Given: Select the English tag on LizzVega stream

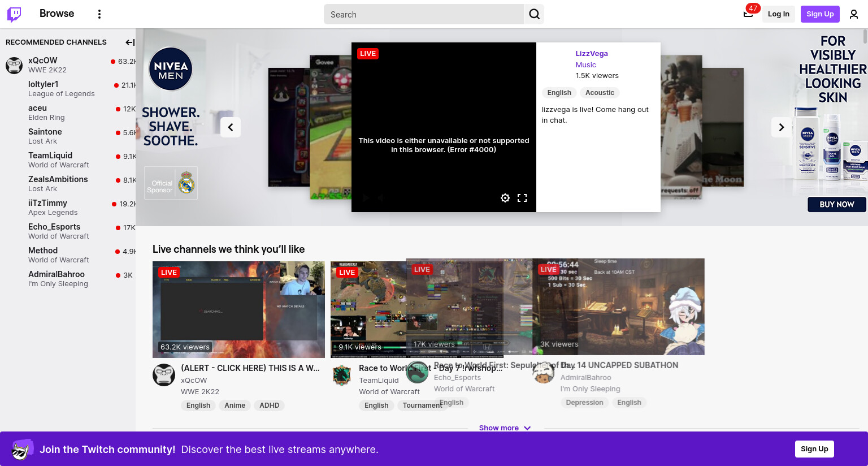Looking at the screenshot, I should (559, 93).
